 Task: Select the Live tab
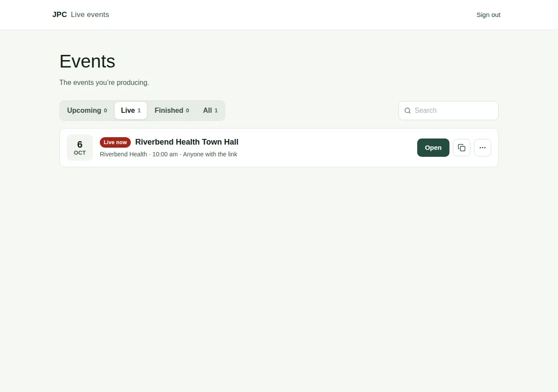point(131,111)
